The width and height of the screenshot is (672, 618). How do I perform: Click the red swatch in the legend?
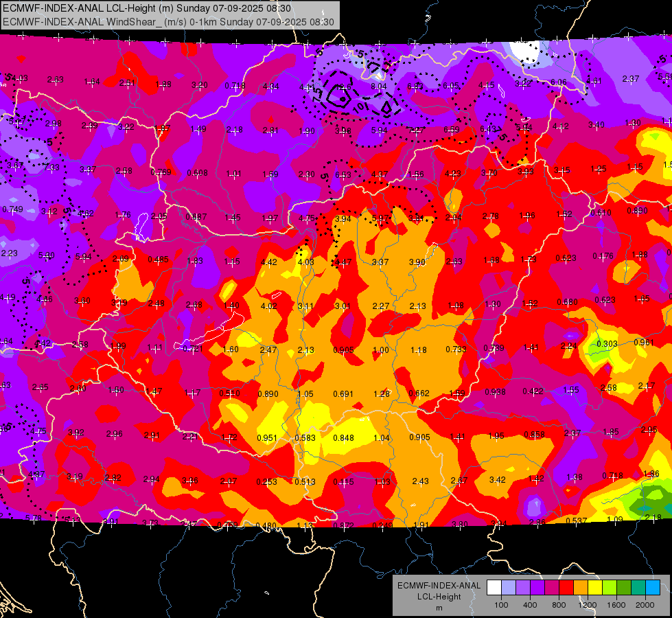click(x=566, y=587)
